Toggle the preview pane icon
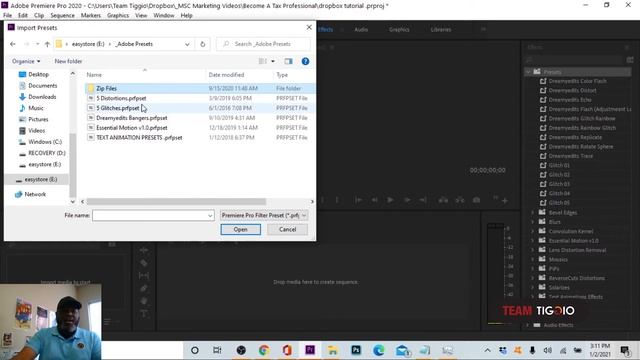Screen dimensions: 640x360 (288, 61)
